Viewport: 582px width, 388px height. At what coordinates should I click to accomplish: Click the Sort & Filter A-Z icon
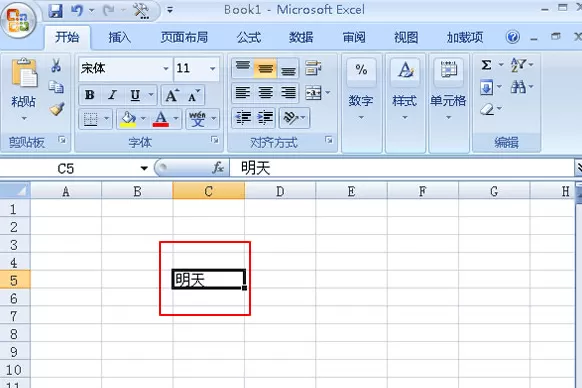pos(518,65)
